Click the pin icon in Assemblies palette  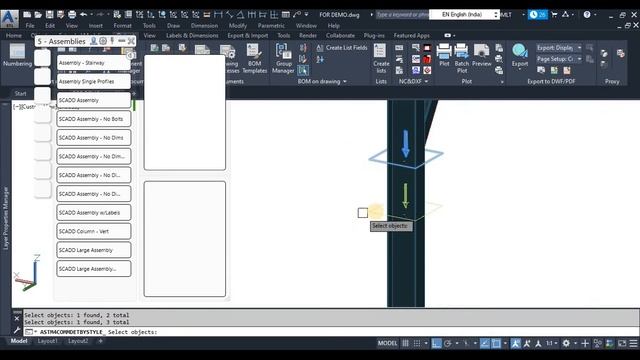click(x=112, y=41)
